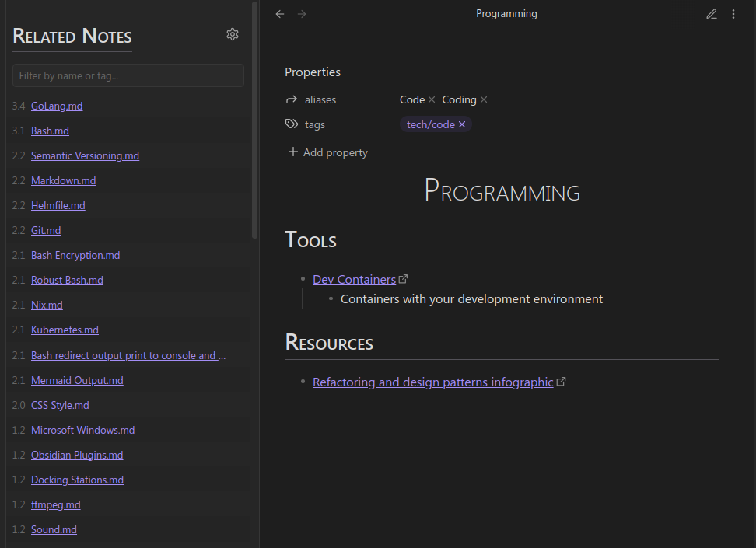
Task: Open Obsidian Plugins.md note
Action: [77, 455]
